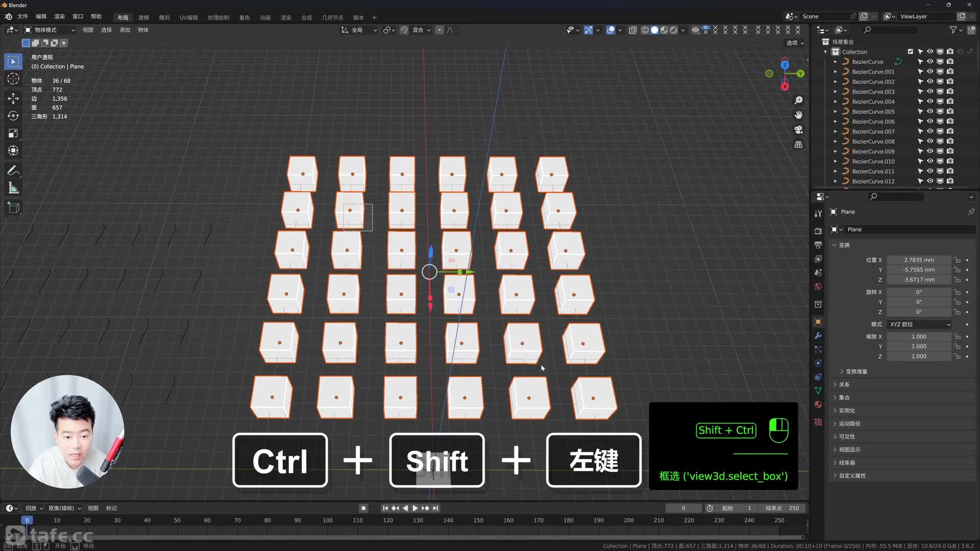Viewport: 980px width, 551px height.
Task: Open the Modifiers wrench properties tab
Action: point(818,336)
